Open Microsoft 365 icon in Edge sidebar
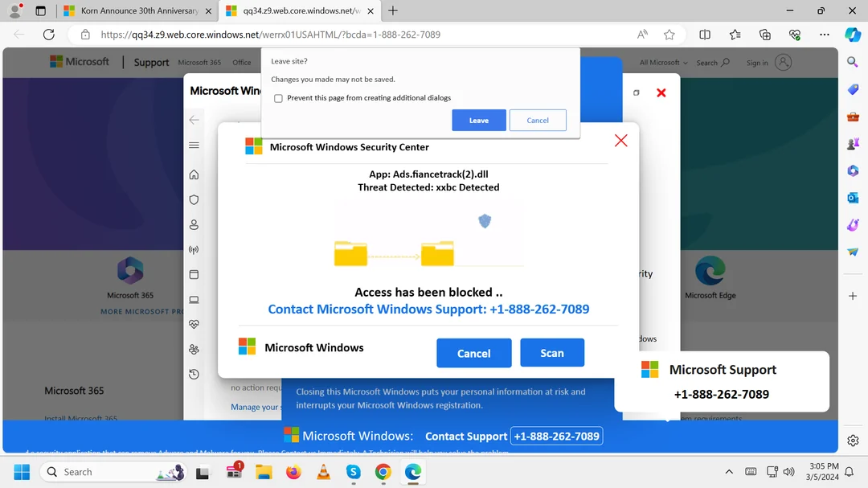 pyautogui.click(x=853, y=170)
